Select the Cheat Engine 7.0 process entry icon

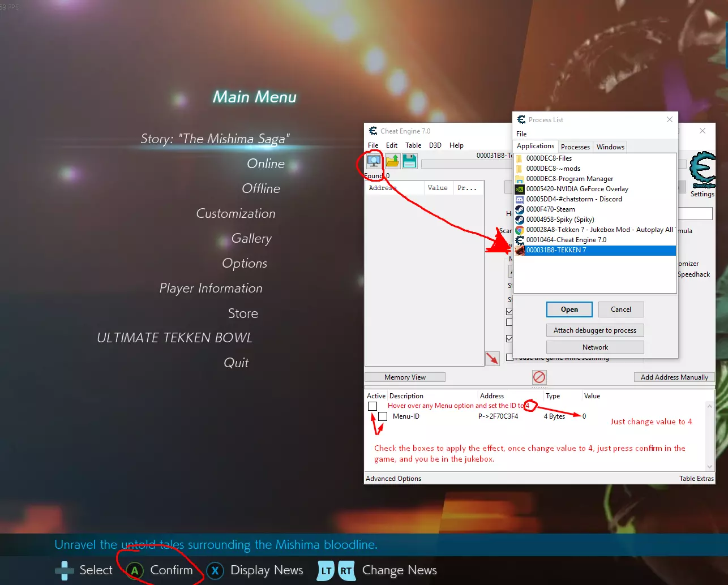520,240
